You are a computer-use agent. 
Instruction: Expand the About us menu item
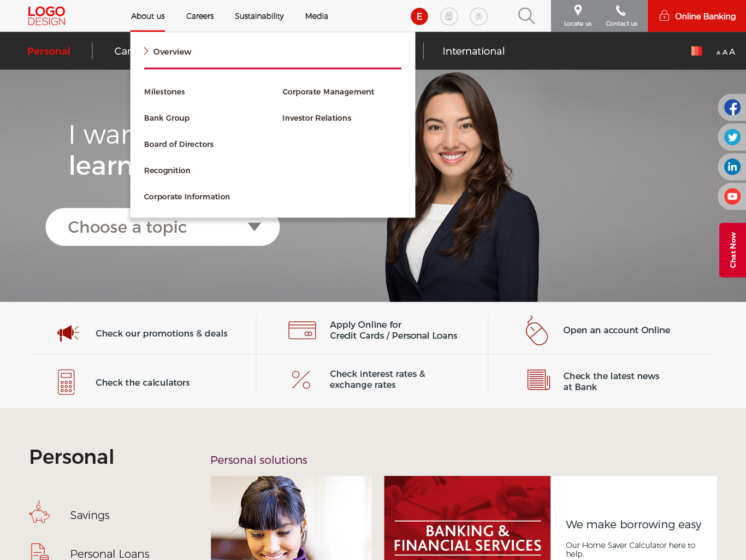coord(147,16)
